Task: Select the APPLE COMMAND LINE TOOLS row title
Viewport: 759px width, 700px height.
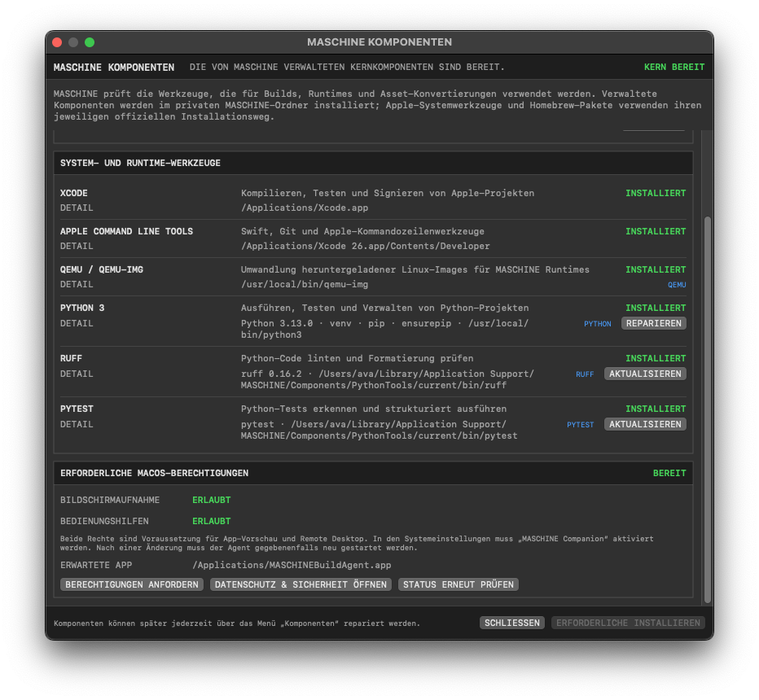Action: [126, 231]
